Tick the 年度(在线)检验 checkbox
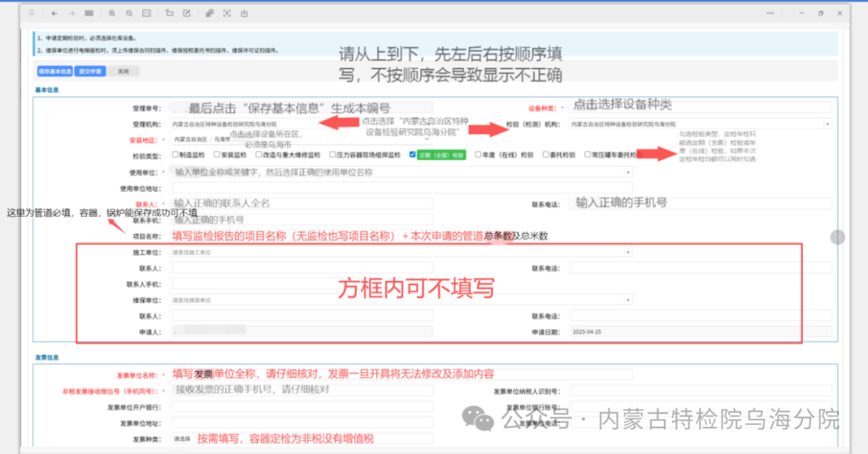 (477, 154)
